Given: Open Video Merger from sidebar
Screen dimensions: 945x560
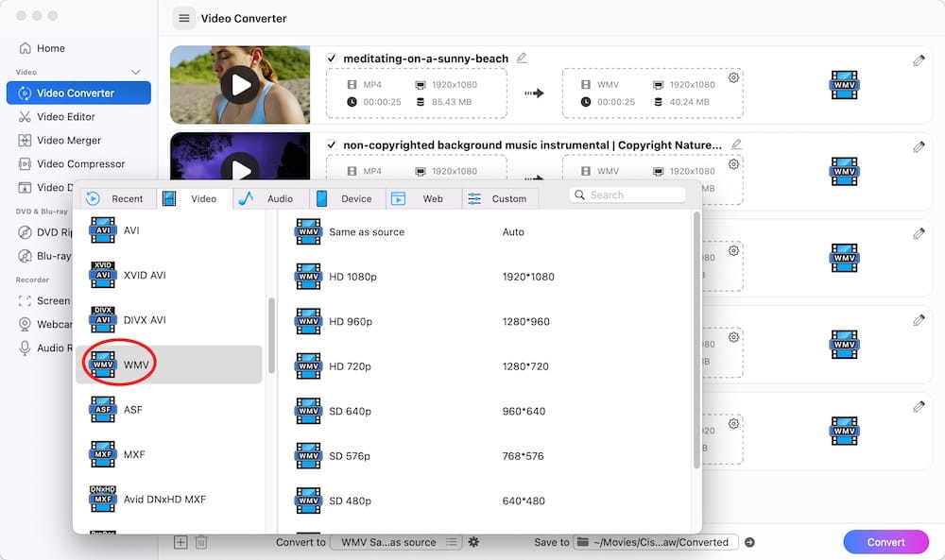Looking at the screenshot, I should click(x=60, y=141).
